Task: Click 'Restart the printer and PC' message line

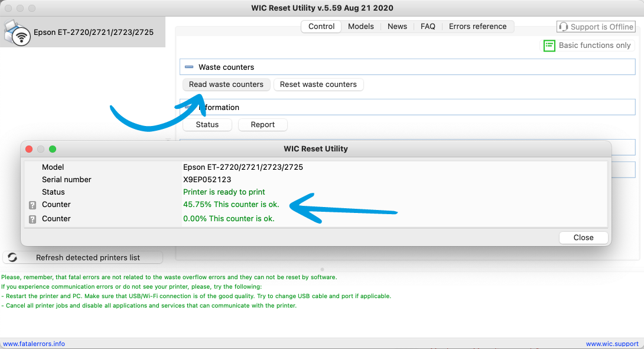Action: click(x=196, y=296)
